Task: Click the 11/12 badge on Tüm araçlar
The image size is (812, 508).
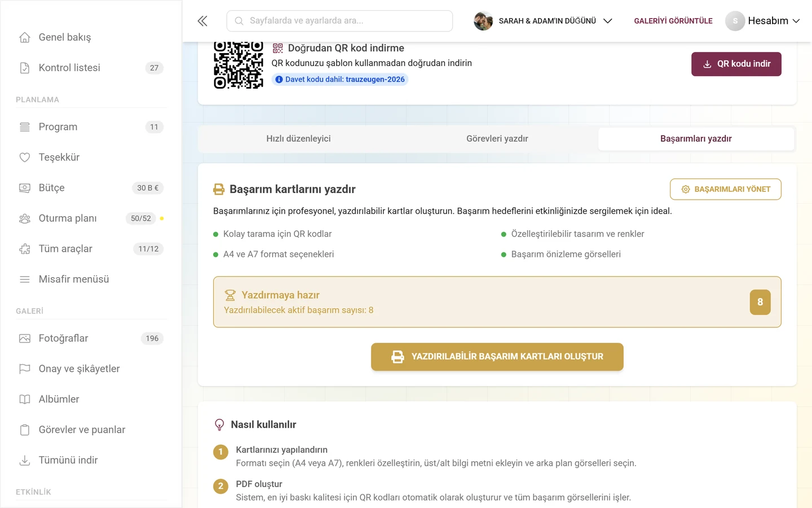Action: 148,249
